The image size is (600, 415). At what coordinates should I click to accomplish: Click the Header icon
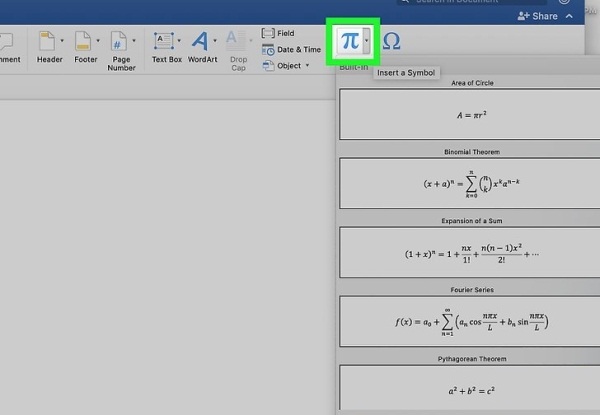[48, 42]
